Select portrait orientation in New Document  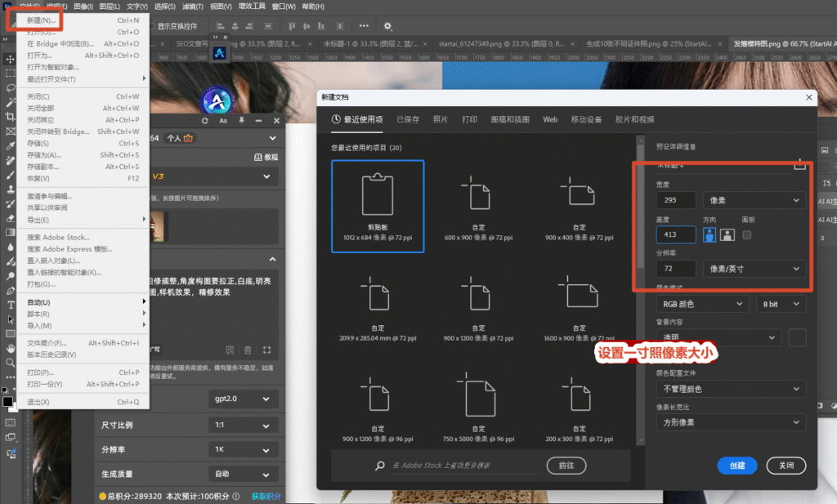pos(709,234)
